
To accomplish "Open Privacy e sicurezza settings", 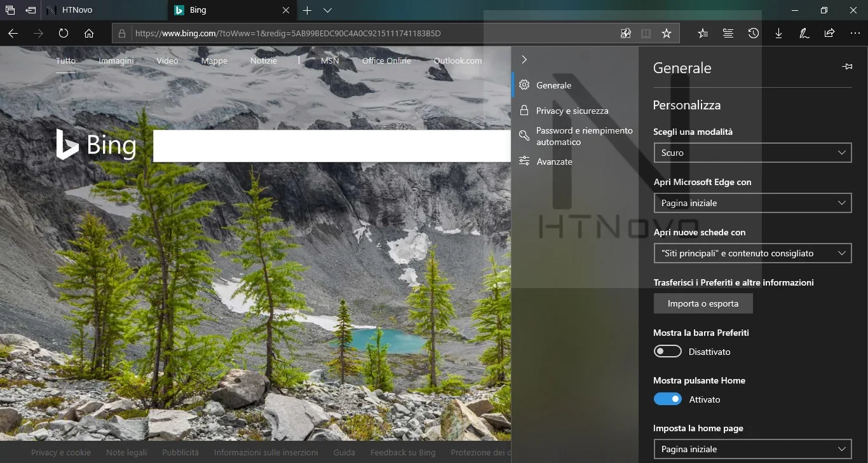I will (575, 111).
